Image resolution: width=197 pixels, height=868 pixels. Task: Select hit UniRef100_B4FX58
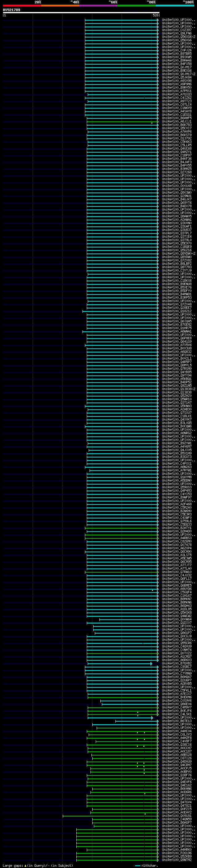click(x=177, y=64)
